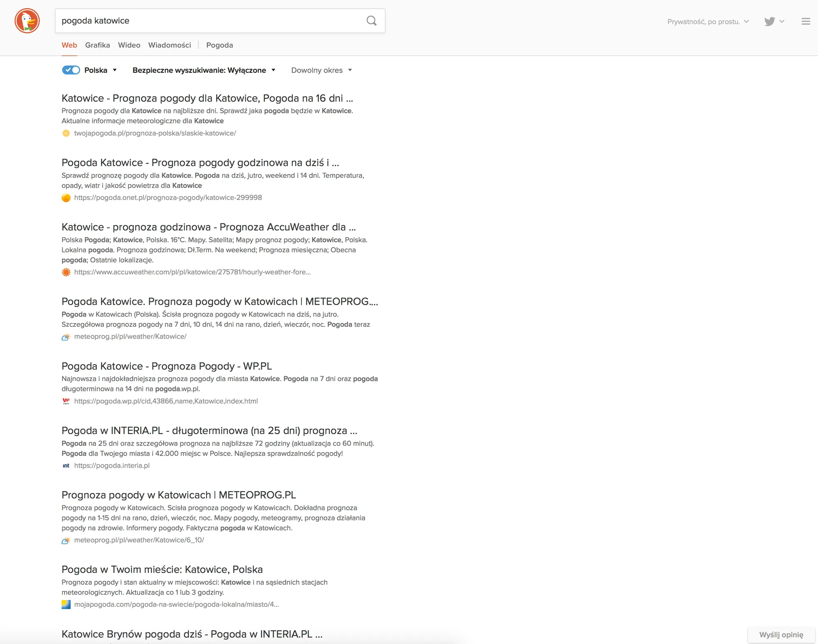Open the Pogoda tab
Image resolution: width=818 pixels, height=644 pixels.
point(220,45)
